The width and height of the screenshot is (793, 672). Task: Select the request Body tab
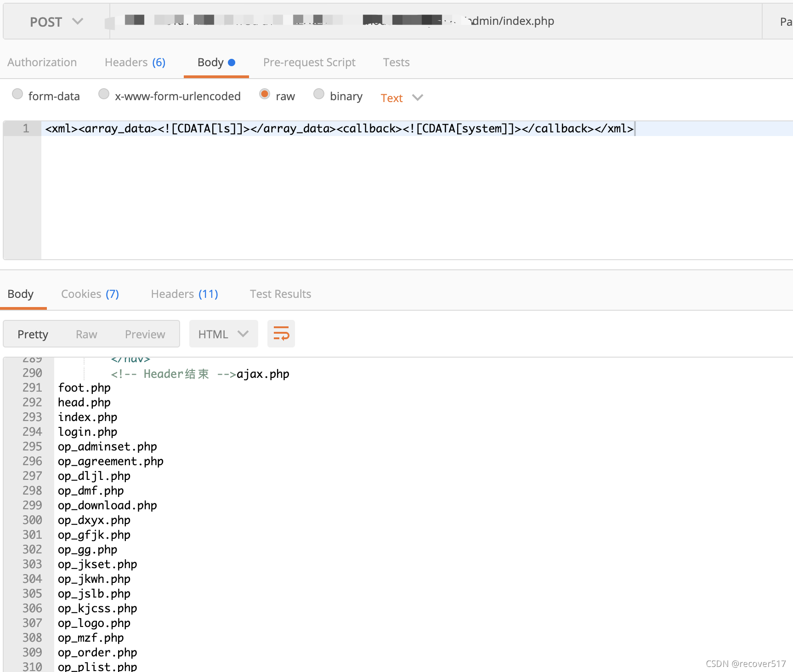click(216, 62)
